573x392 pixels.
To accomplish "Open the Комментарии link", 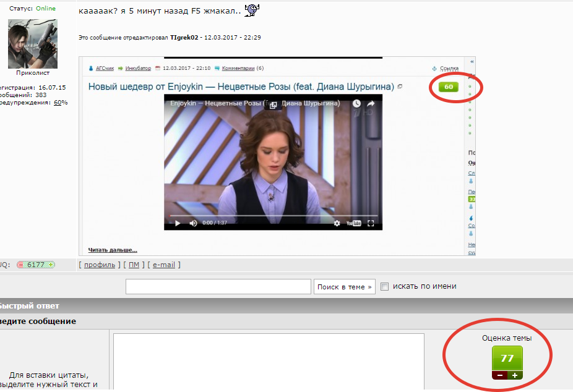I will coord(238,68).
